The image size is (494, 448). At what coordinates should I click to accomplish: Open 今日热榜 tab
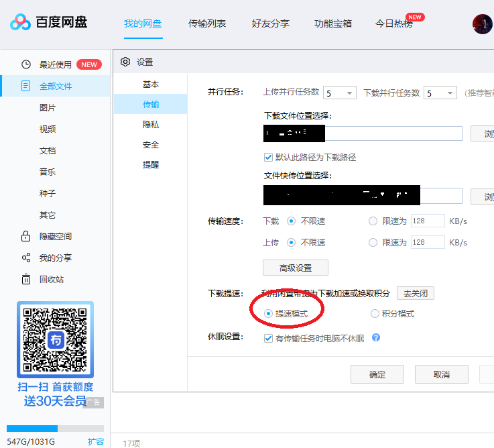coord(394,23)
